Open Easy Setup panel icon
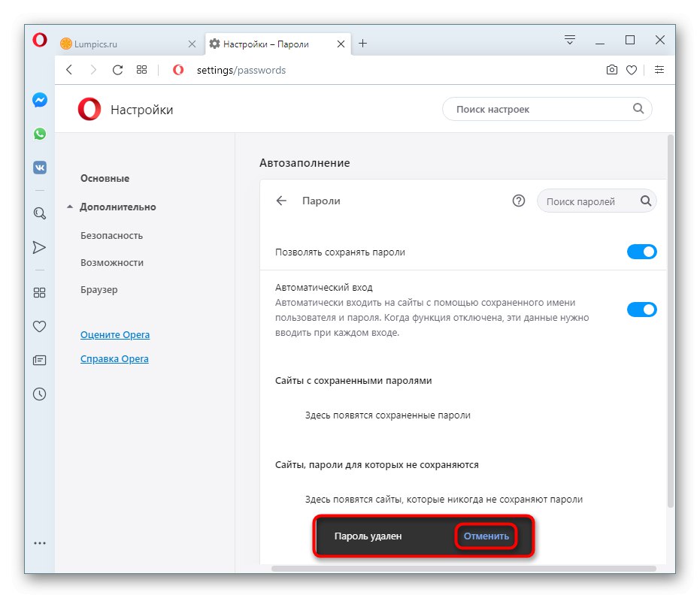This screenshot has height=598, width=700. (x=659, y=70)
